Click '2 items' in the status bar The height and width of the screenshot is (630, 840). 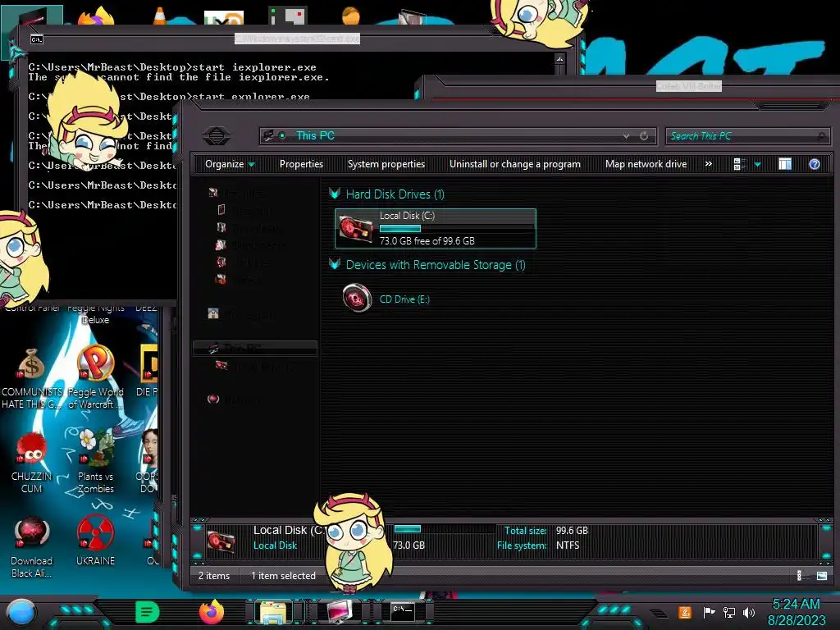point(214,576)
